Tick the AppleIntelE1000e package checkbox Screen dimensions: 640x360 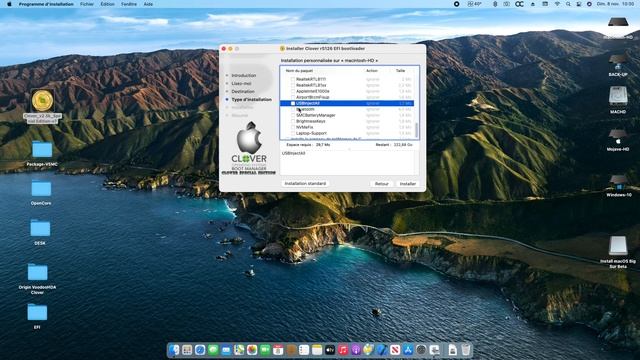(293, 91)
